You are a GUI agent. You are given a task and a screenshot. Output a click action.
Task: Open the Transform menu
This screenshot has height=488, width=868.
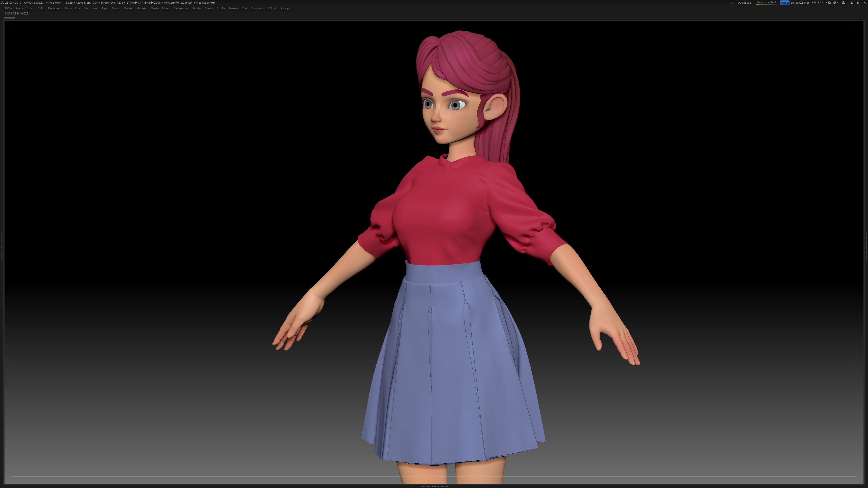coord(258,8)
